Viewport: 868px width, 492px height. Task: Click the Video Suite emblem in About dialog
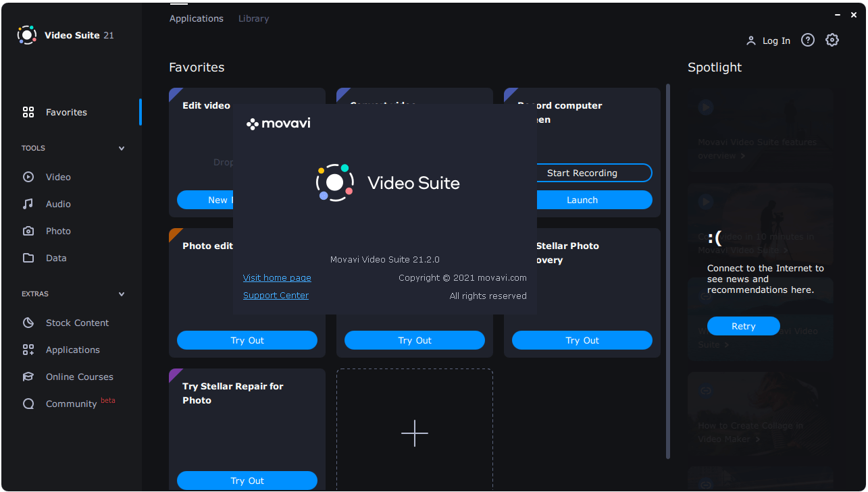tap(334, 182)
